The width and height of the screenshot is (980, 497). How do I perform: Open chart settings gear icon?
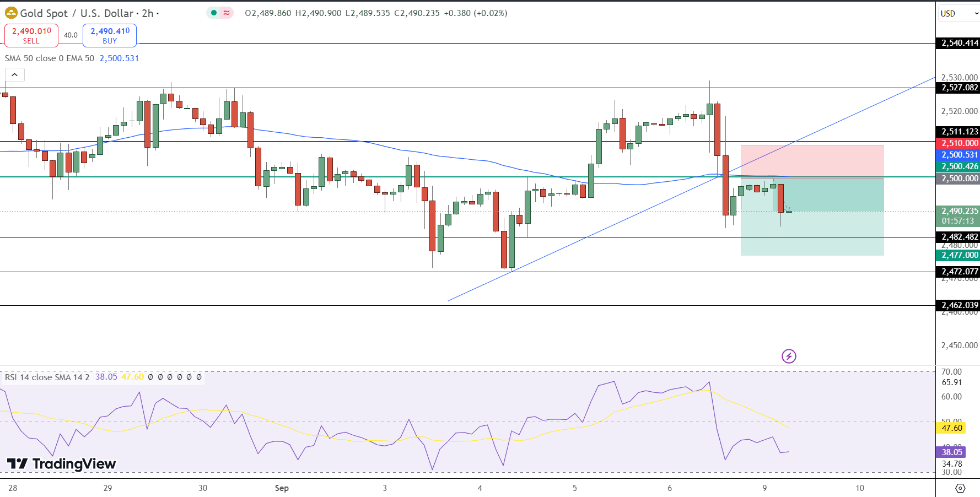pyautogui.click(x=960, y=488)
